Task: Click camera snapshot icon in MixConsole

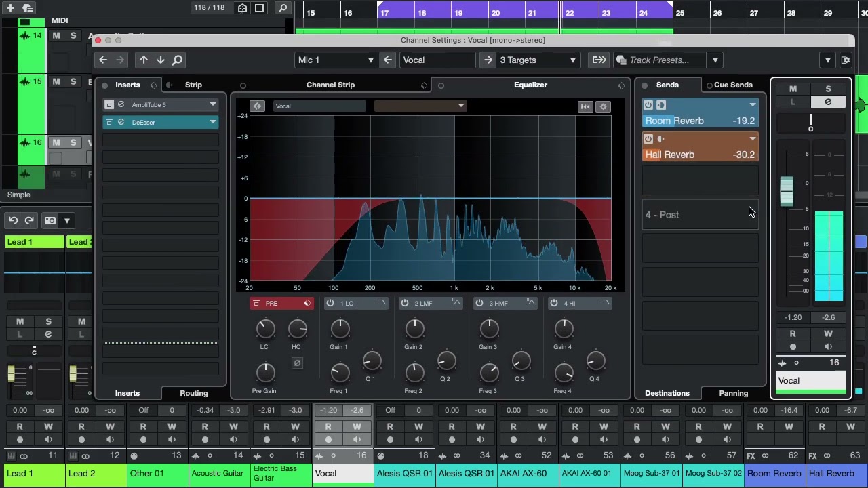Action: coord(50,220)
